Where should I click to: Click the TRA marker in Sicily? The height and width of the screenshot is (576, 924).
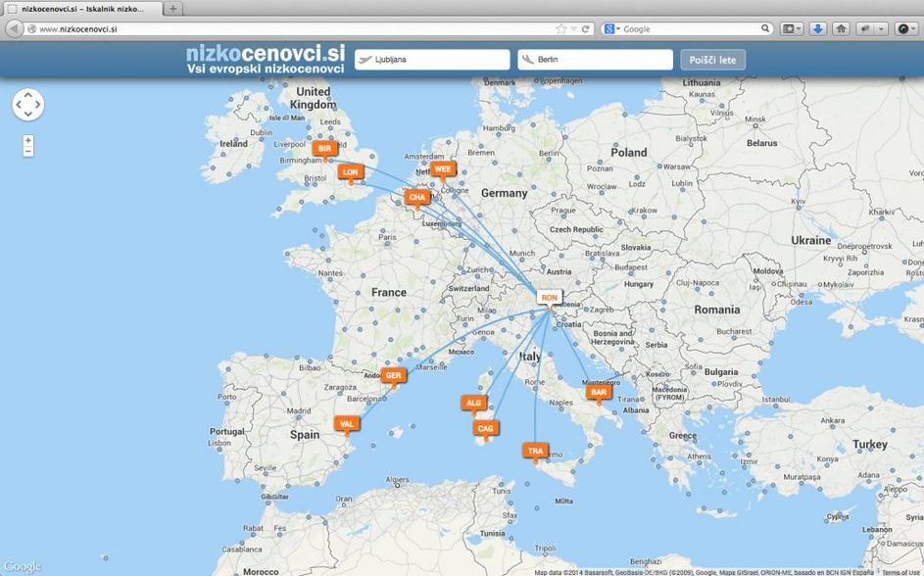tap(535, 452)
